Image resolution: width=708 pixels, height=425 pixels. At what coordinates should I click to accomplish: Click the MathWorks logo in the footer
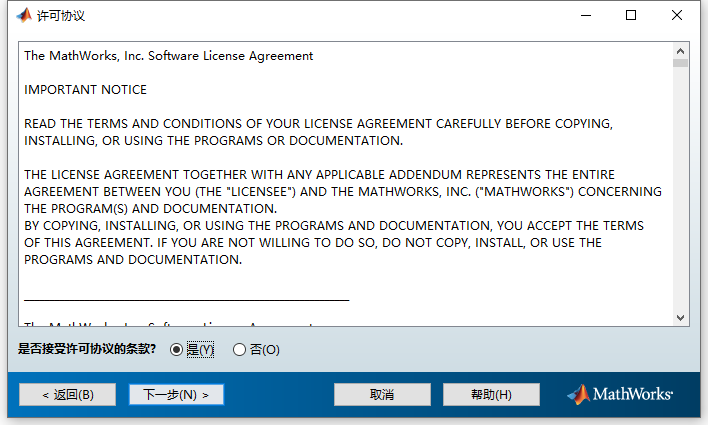click(620, 394)
